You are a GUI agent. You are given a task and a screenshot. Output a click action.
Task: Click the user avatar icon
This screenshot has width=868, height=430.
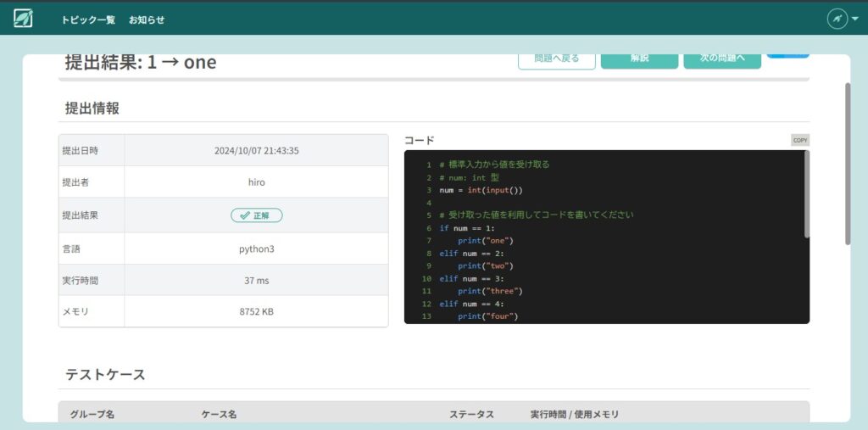[x=837, y=18]
